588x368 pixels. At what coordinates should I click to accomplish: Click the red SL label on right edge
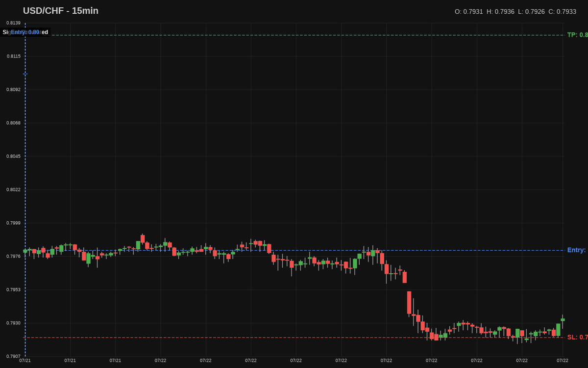tap(577, 337)
